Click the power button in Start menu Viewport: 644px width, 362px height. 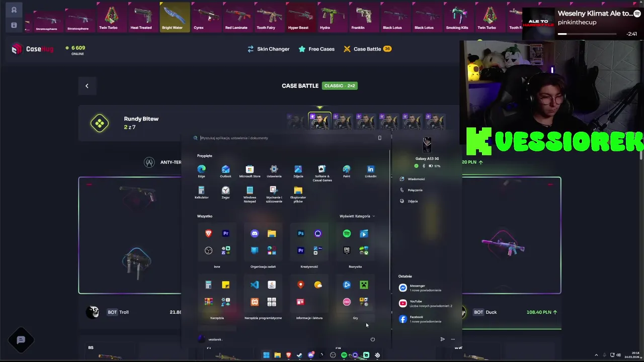coord(373,339)
